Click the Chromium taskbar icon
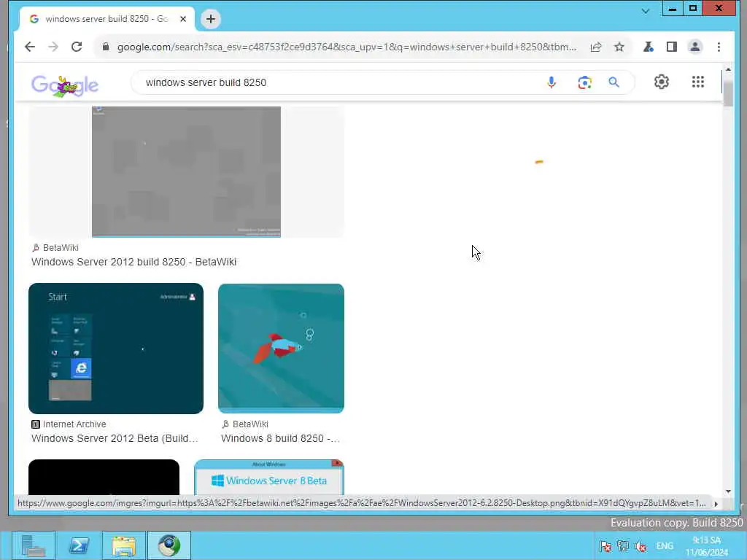Image resolution: width=747 pixels, height=560 pixels. (169, 545)
